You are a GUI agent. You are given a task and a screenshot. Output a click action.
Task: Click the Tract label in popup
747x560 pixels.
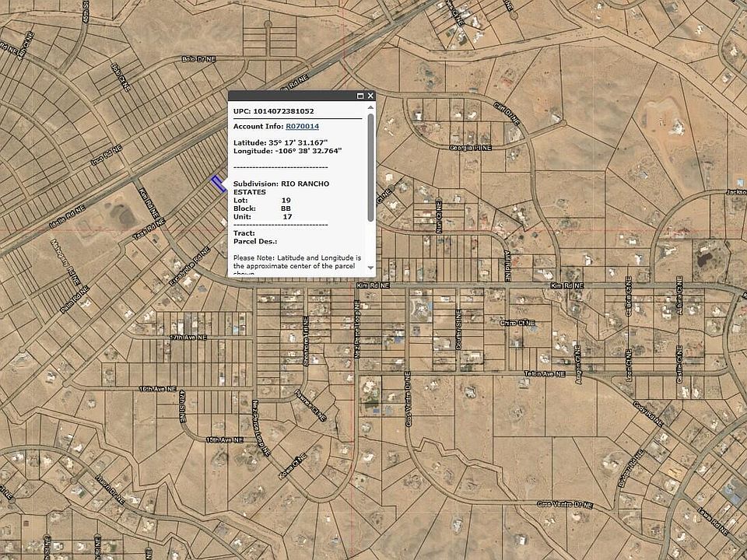click(x=244, y=233)
